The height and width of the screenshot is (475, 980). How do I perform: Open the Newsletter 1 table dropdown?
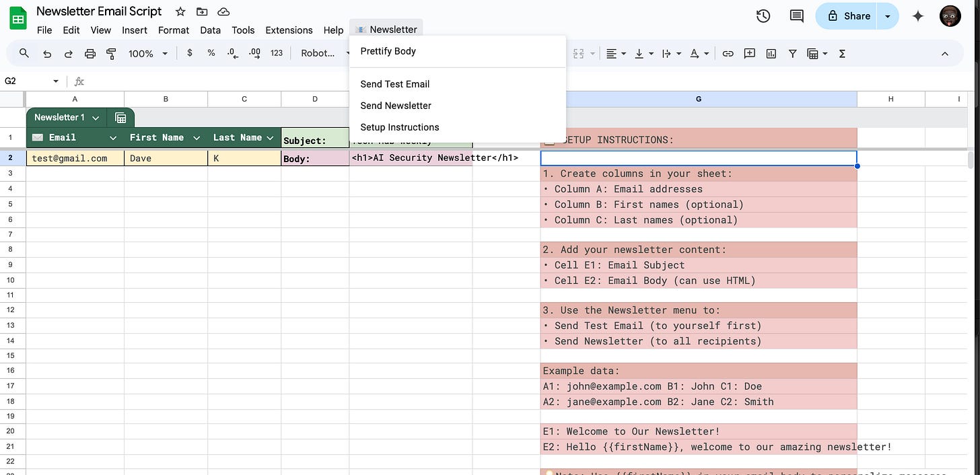tap(96, 118)
